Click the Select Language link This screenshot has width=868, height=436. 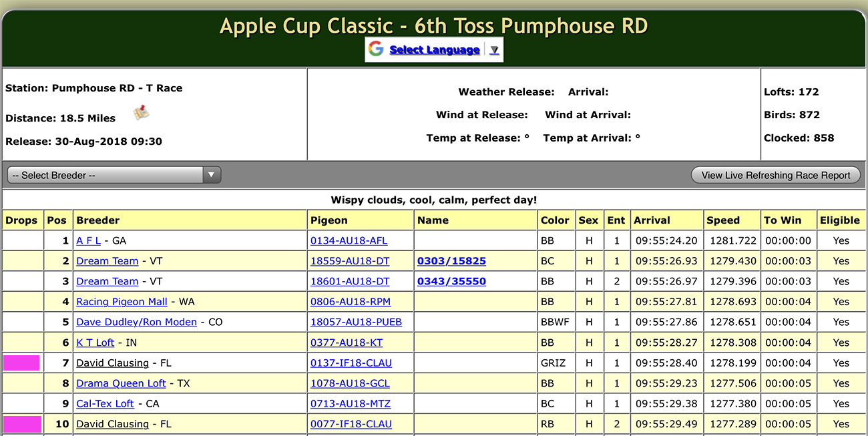tap(434, 50)
